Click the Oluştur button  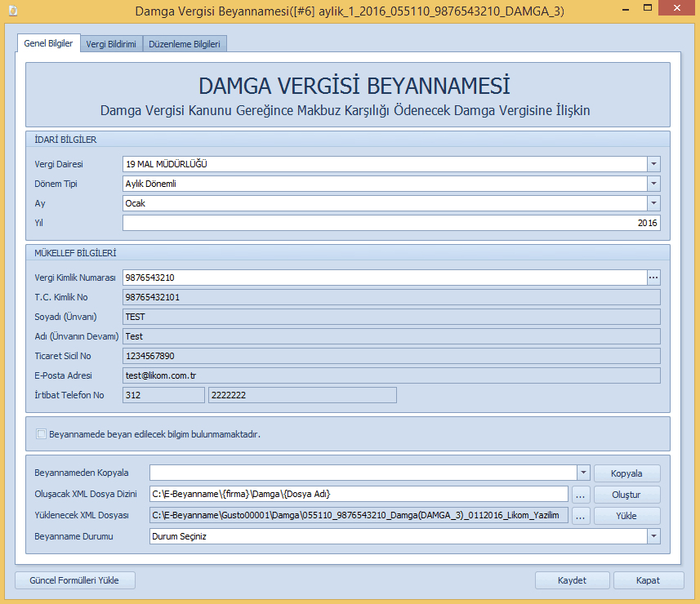click(x=626, y=495)
